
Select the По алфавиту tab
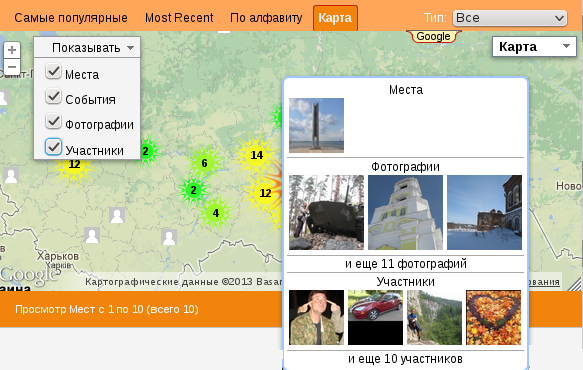pyautogui.click(x=266, y=17)
